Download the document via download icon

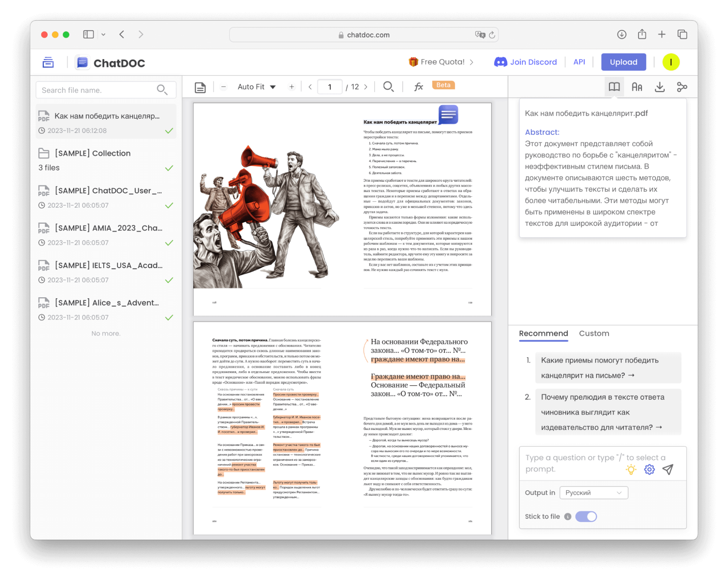(x=660, y=87)
